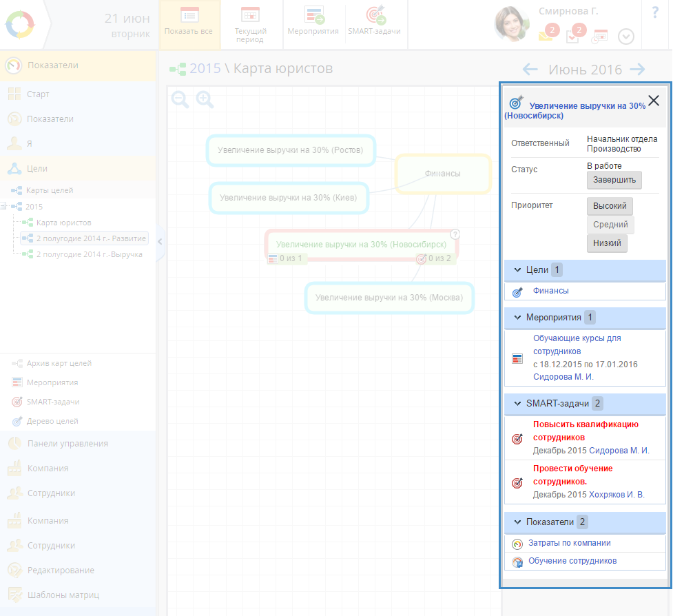Click the Затраты по компании gauge icon
Screen dimensions: 673x616
coord(517,544)
